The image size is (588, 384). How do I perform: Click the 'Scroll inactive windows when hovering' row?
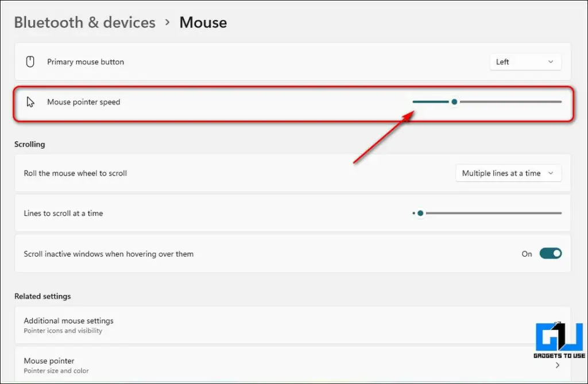click(230, 253)
